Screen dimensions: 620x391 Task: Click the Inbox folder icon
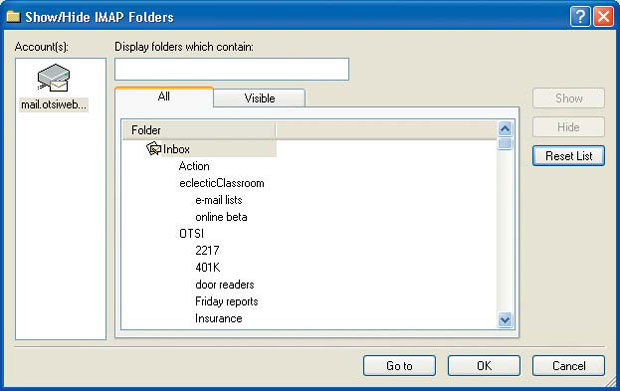pyautogui.click(x=153, y=149)
